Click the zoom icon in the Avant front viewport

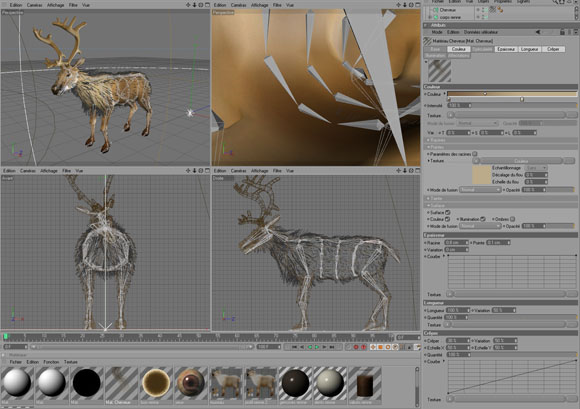click(x=194, y=170)
